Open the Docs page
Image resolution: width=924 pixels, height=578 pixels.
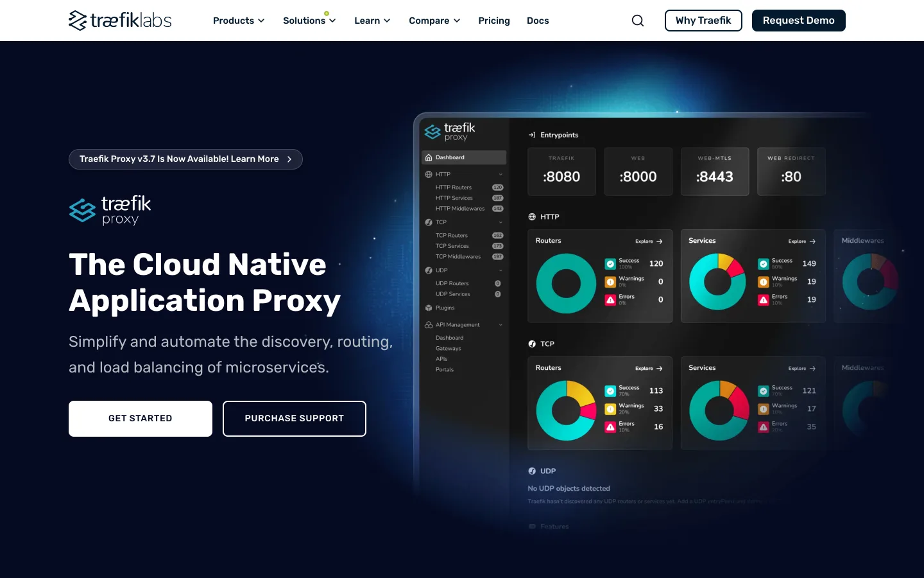click(x=538, y=21)
